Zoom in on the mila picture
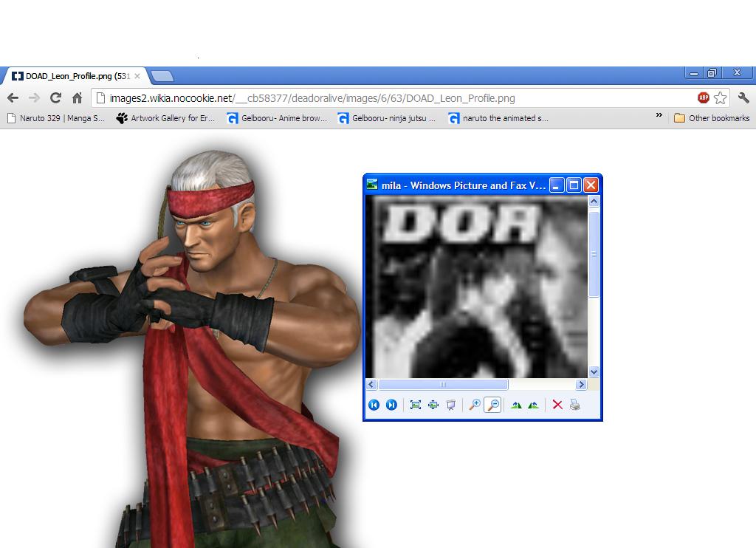This screenshot has height=548, width=756. point(475,405)
